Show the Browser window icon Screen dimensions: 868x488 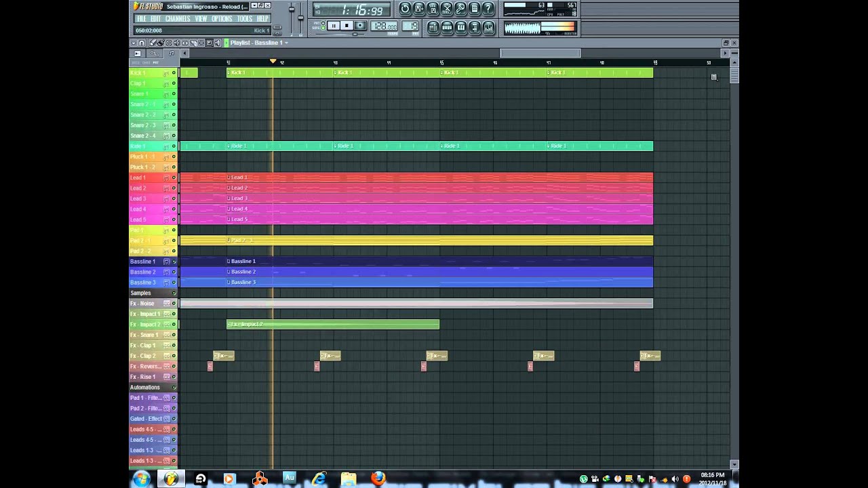474,28
